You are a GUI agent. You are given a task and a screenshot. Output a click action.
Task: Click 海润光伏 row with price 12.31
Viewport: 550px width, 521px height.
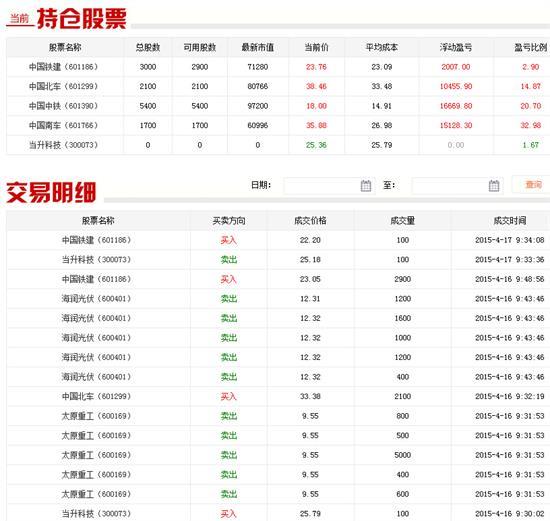(x=279, y=299)
